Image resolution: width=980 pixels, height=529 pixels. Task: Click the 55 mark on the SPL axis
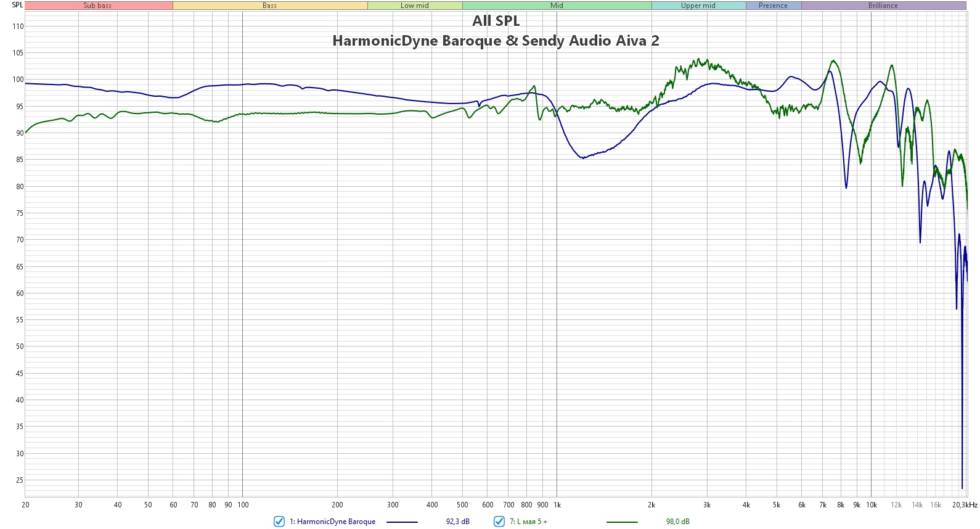tap(20, 320)
